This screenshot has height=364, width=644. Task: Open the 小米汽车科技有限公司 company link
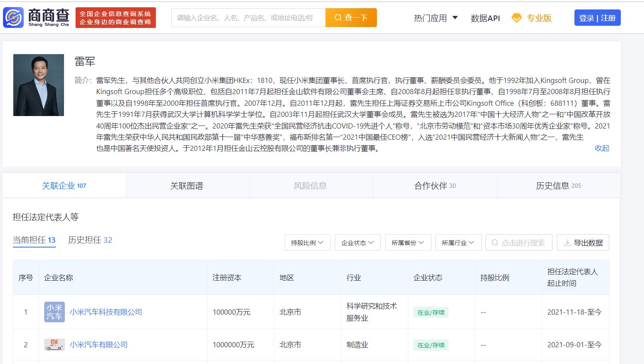[106, 312]
